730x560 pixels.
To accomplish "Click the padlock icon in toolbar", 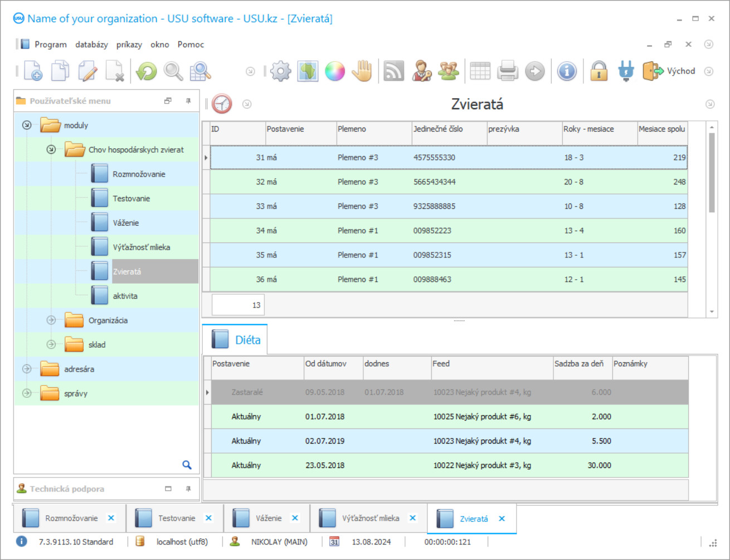I will [598, 71].
